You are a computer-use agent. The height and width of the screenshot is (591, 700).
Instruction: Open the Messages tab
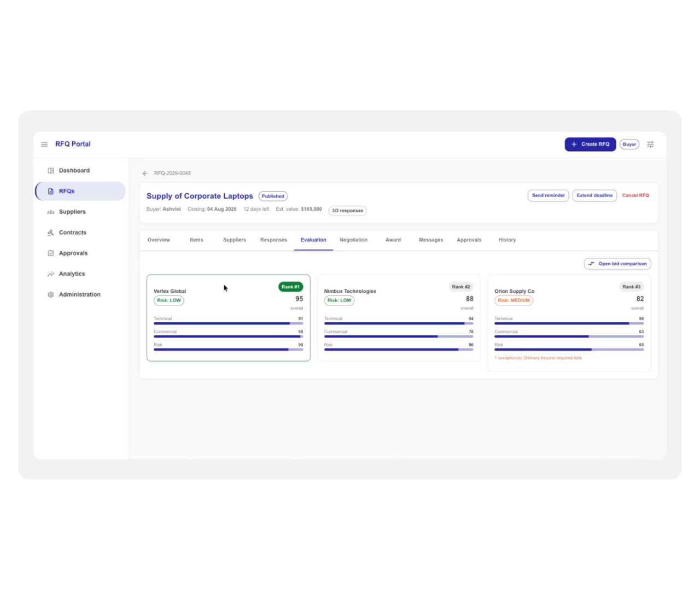click(x=431, y=240)
